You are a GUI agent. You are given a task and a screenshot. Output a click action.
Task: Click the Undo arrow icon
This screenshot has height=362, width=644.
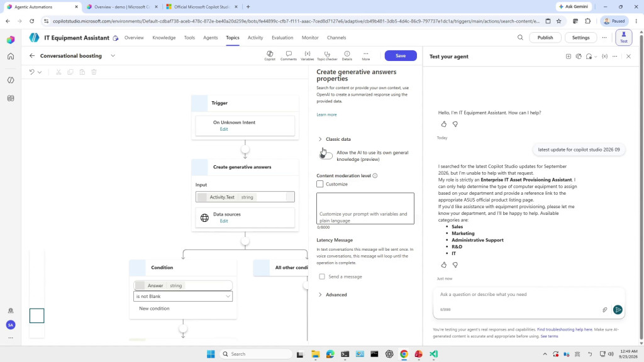[x=31, y=72]
